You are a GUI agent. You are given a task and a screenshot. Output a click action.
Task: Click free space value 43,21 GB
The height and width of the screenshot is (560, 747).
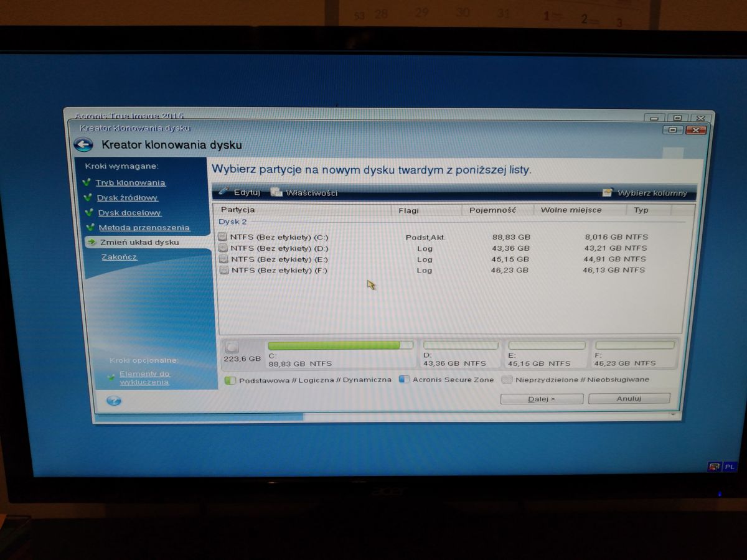click(603, 248)
